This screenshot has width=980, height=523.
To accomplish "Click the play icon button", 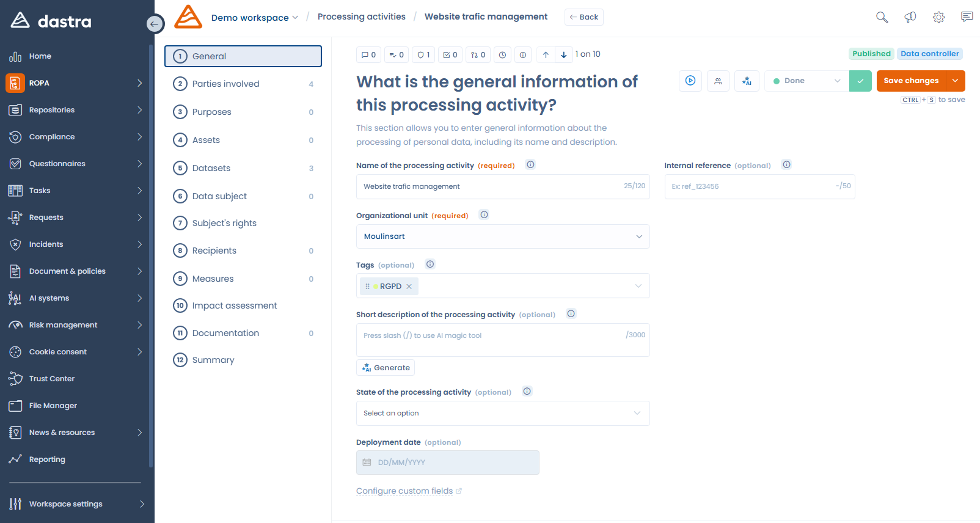I will coord(690,81).
